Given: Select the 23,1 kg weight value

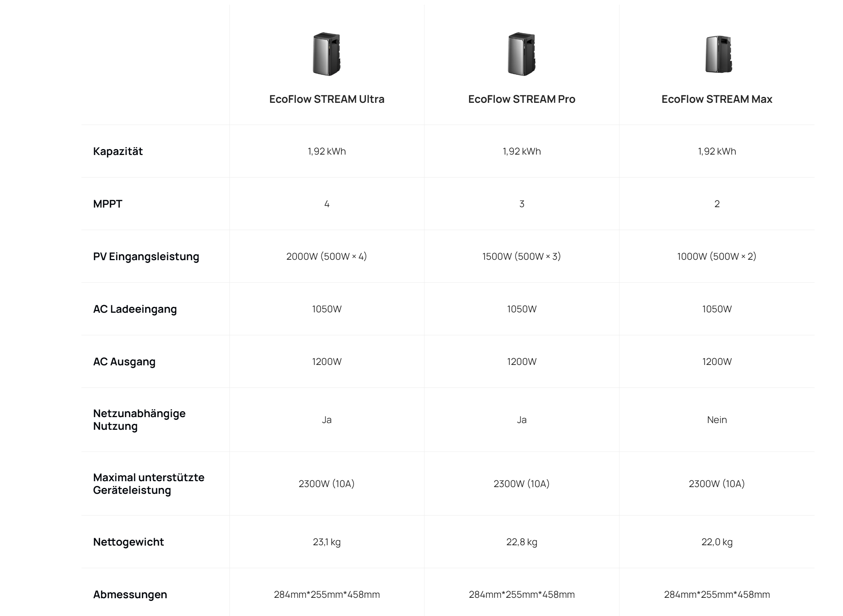Looking at the screenshot, I should (327, 542).
